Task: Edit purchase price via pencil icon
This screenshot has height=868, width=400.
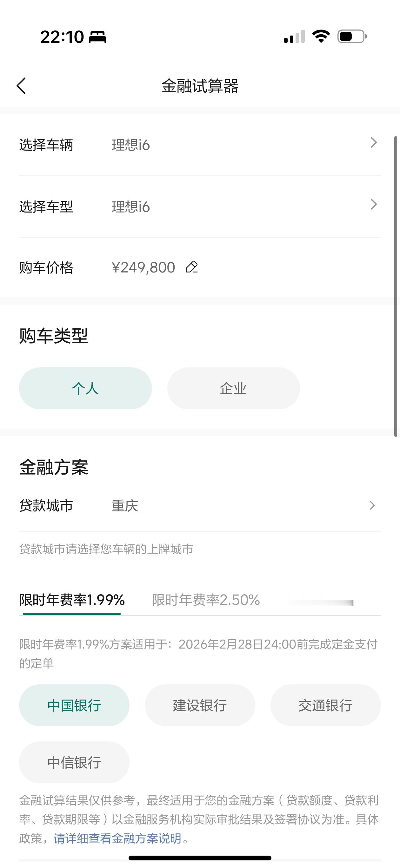Action: 191,267
